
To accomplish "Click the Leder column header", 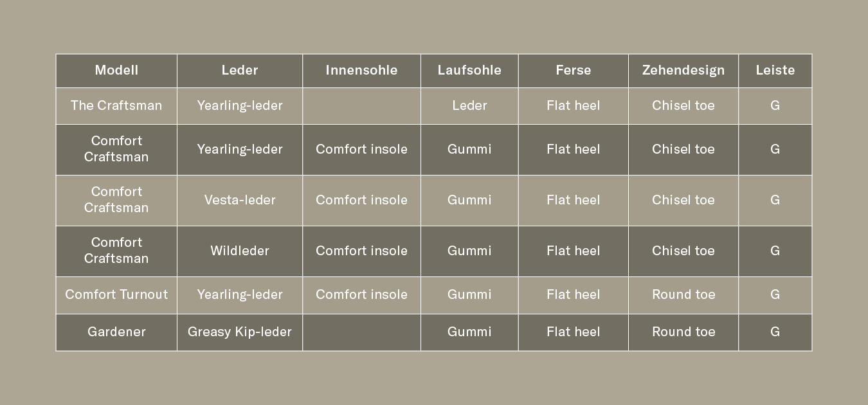I will coord(240,70).
